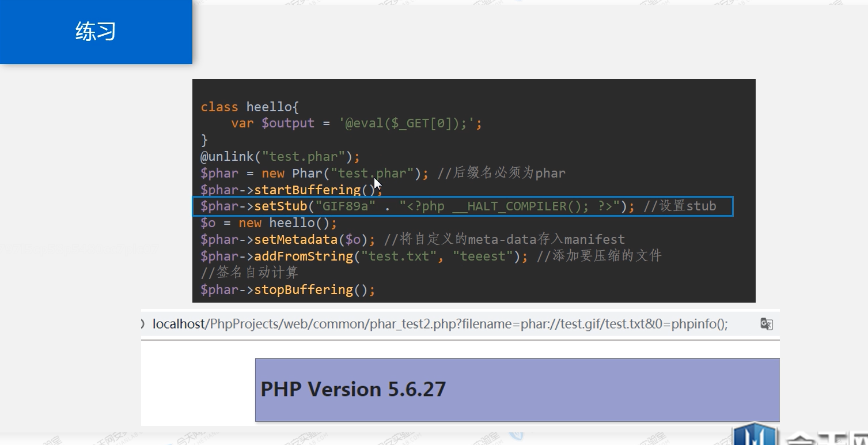Click the '//签名自动计算' comment line
The image size is (868, 445).
tap(249, 272)
